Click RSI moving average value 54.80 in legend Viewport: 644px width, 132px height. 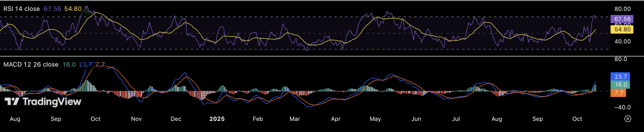pyautogui.click(x=73, y=9)
